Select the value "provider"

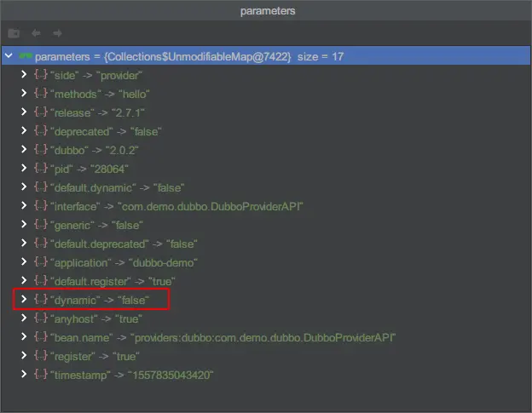click(119, 75)
